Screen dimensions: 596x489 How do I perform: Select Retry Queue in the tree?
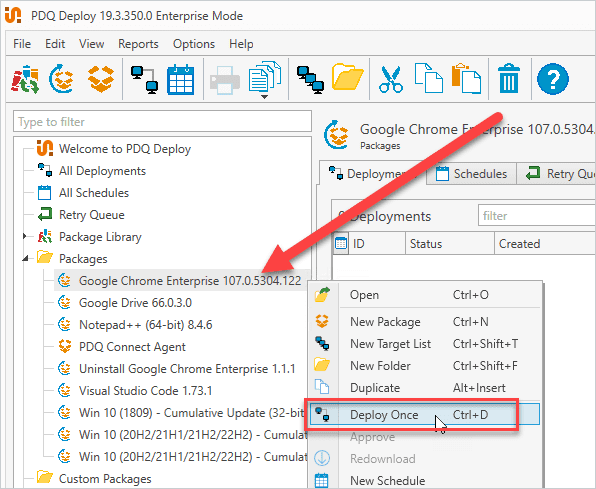coord(92,215)
